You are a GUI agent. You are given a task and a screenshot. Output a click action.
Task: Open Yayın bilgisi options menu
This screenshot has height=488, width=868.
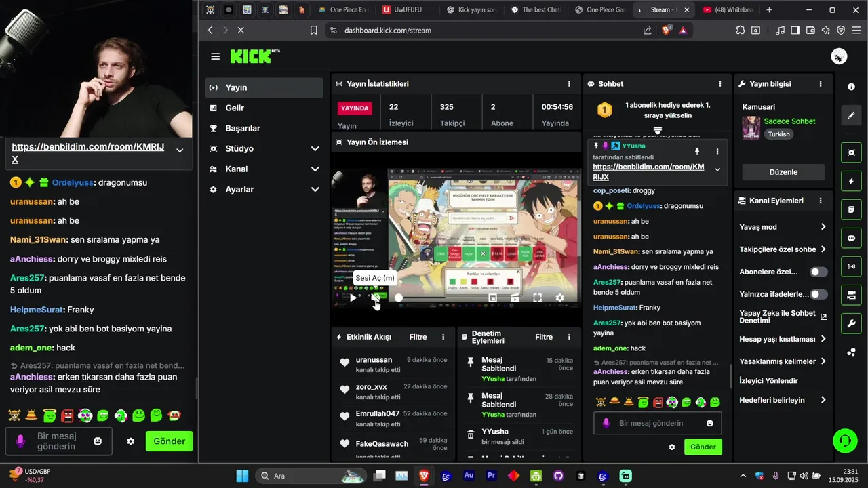point(821,84)
